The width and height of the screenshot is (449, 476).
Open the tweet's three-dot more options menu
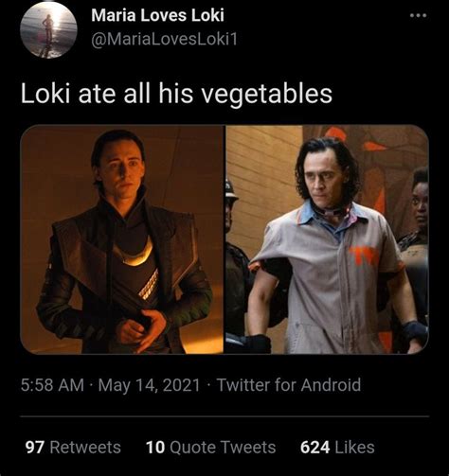419,15
